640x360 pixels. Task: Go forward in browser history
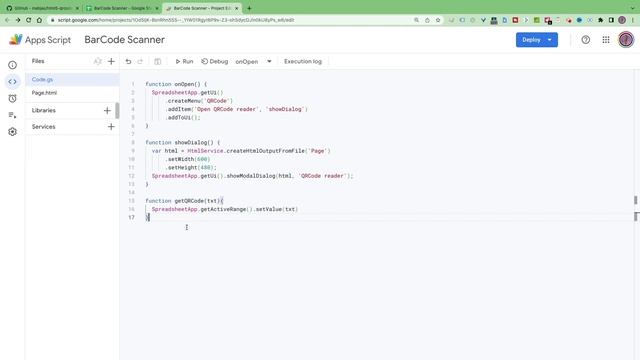pyautogui.click(x=18, y=20)
